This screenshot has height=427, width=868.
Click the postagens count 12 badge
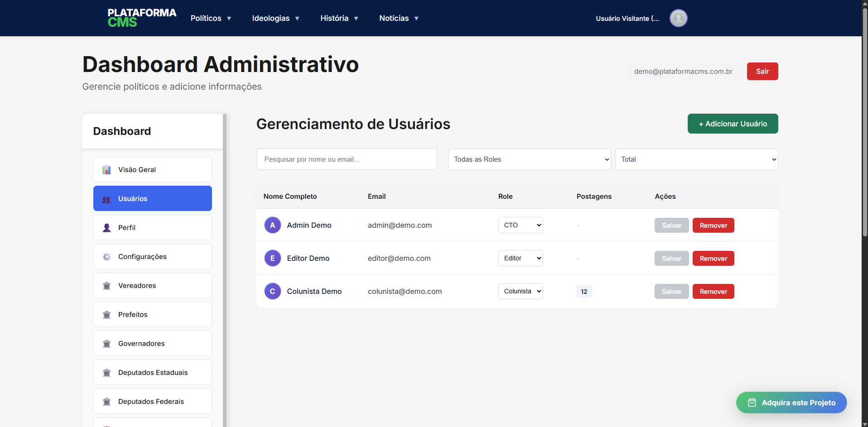click(x=584, y=292)
